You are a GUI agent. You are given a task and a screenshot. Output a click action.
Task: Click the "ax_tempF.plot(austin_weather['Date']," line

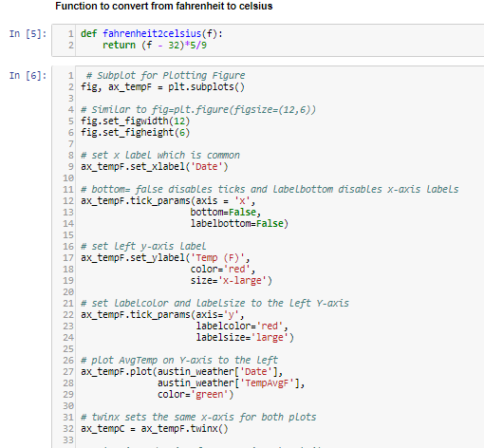point(182,371)
